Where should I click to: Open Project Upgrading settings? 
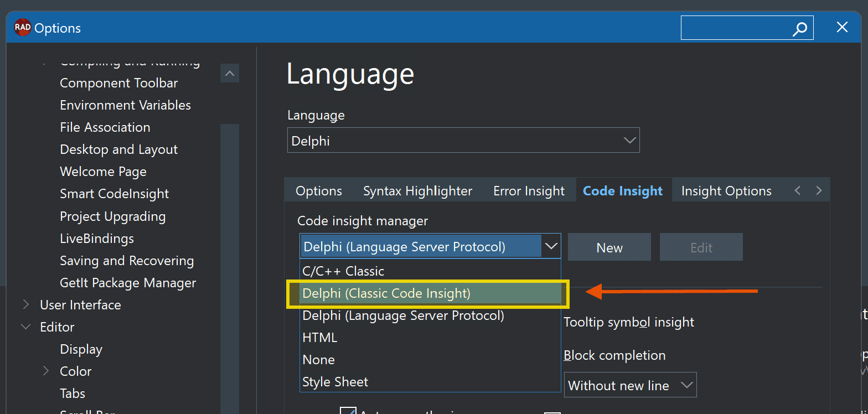[113, 216]
